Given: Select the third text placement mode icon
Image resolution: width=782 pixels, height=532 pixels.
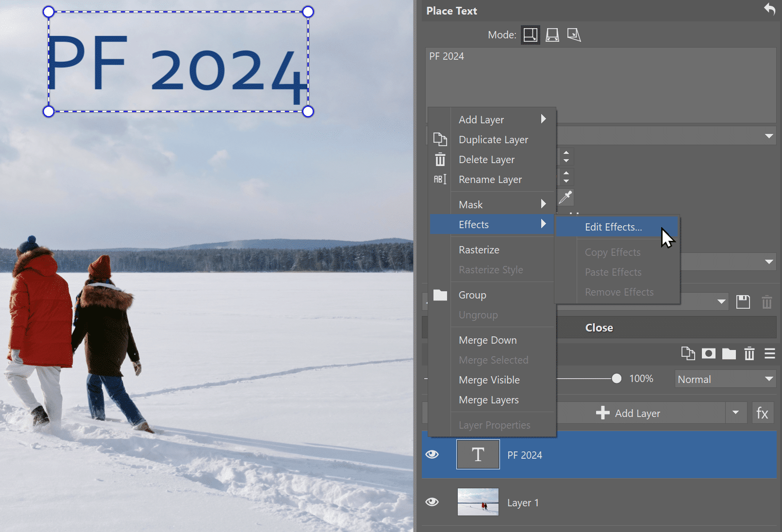Looking at the screenshot, I should [574, 35].
